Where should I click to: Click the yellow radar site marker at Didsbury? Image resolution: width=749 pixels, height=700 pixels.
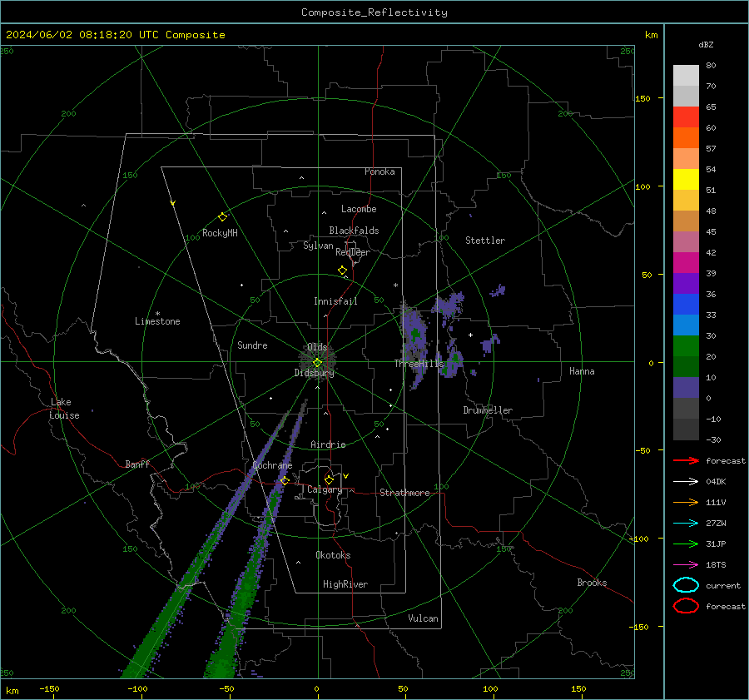(317, 363)
